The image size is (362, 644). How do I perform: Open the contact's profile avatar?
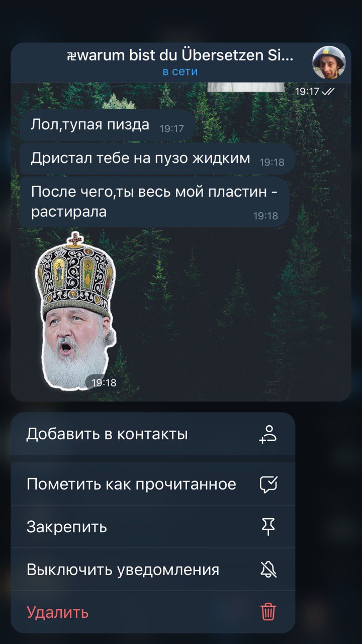(x=329, y=63)
